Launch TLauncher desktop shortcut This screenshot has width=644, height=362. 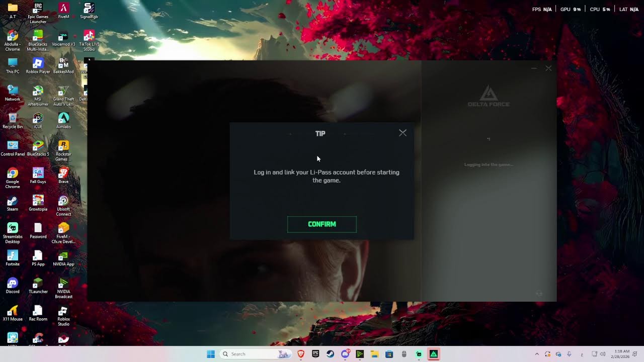click(x=38, y=286)
